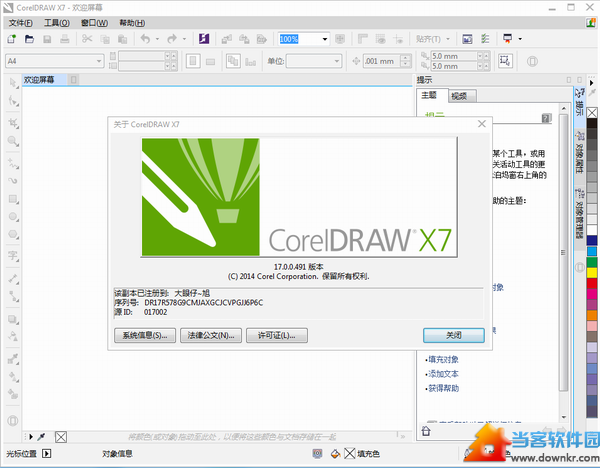Click the Undo arrow icon
600x468 pixels.
tap(145, 39)
